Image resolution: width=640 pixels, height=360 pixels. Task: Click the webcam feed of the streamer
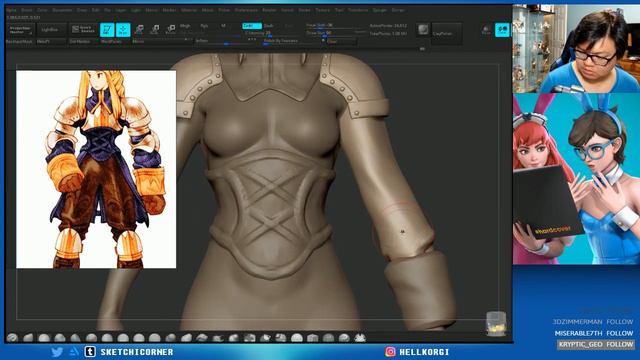pos(576,49)
